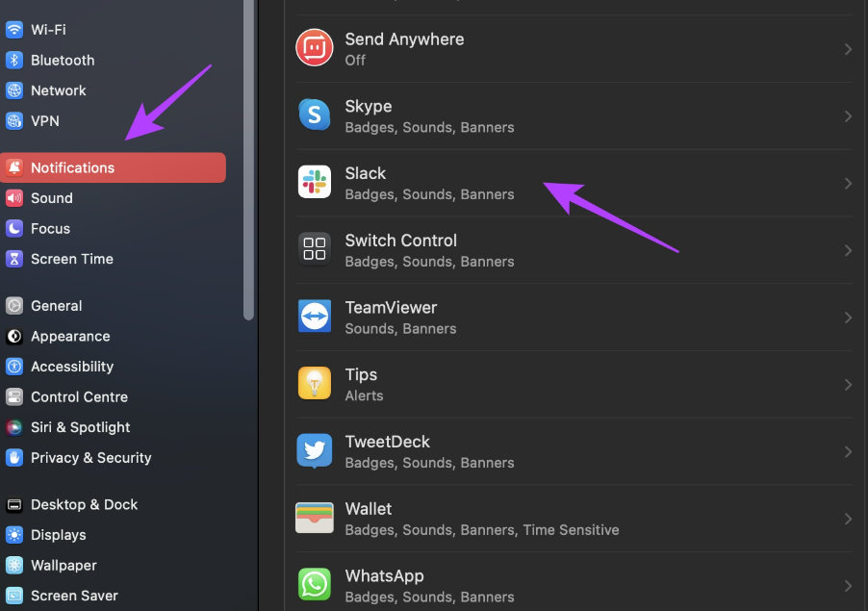The image size is (868, 611).
Task: Click the sidebar vertical scrollbar
Action: (248, 158)
